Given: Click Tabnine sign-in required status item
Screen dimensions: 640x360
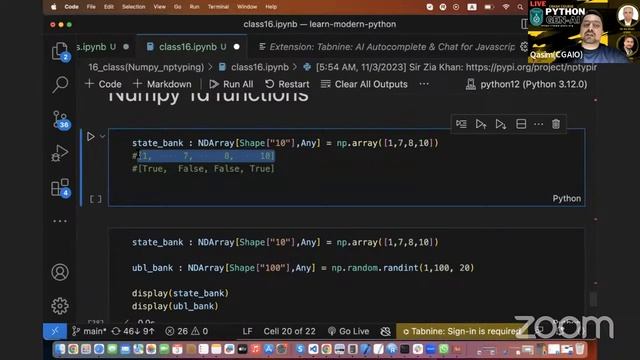Looking at the screenshot, I should (x=461, y=331).
